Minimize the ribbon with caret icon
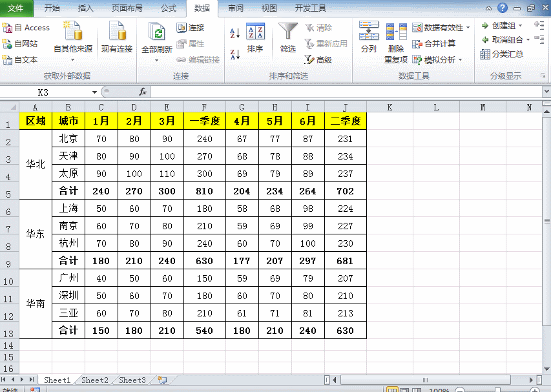 (488, 8)
